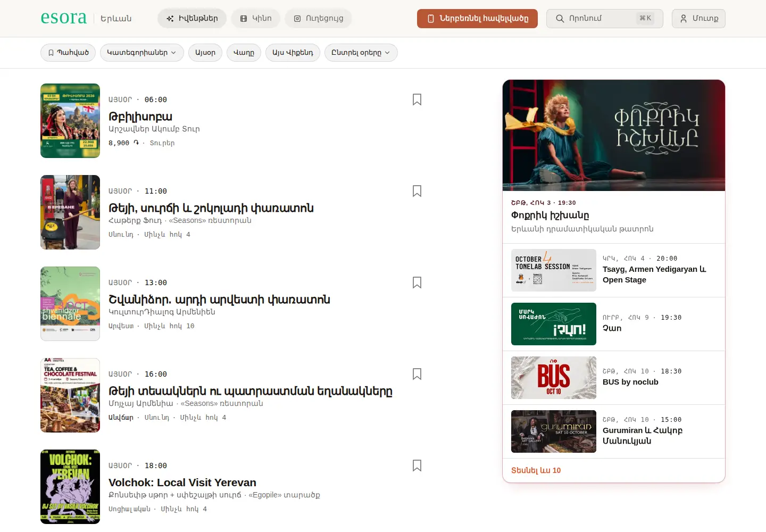
Task: Open the Shvanidzor biennale poster thumbnail
Action: pos(70,304)
